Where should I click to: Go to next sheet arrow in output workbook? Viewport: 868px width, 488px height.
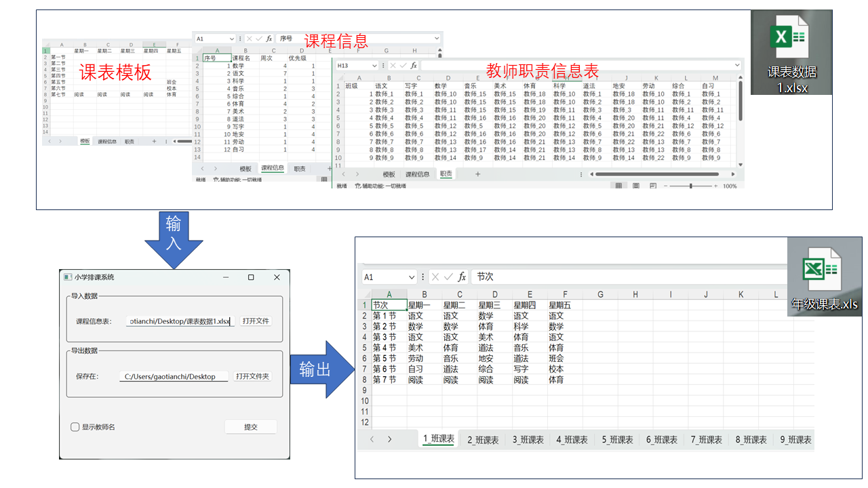(x=389, y=439)
